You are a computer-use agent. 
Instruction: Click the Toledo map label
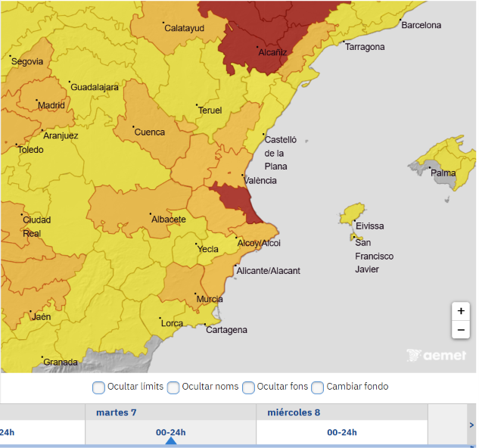tap(30, 150)
